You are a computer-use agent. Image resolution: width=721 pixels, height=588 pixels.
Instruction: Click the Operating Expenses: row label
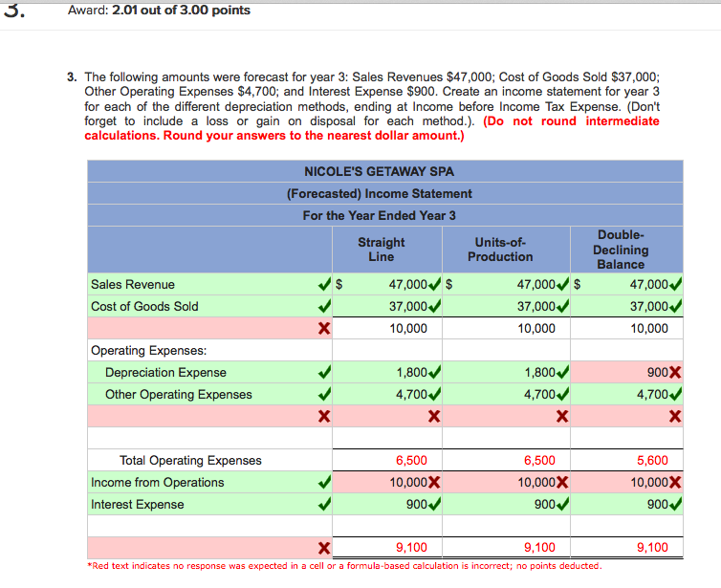pyautogui.click(x=148, y=350)
